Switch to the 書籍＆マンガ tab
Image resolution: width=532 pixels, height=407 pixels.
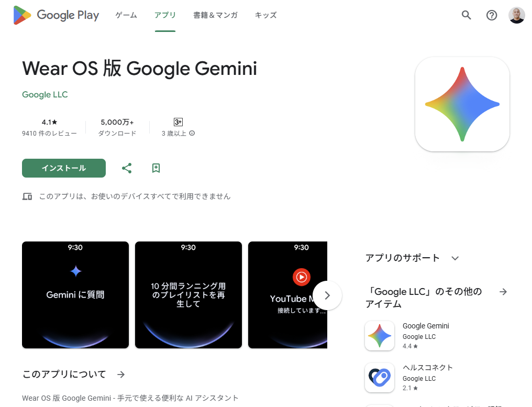tap(215, 15)
